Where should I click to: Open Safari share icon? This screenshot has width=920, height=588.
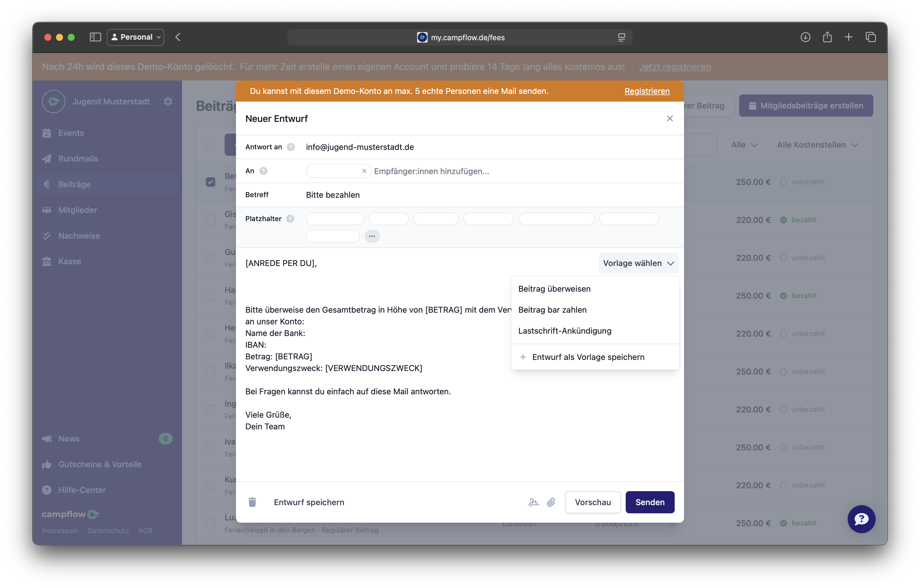click(827, 37)
